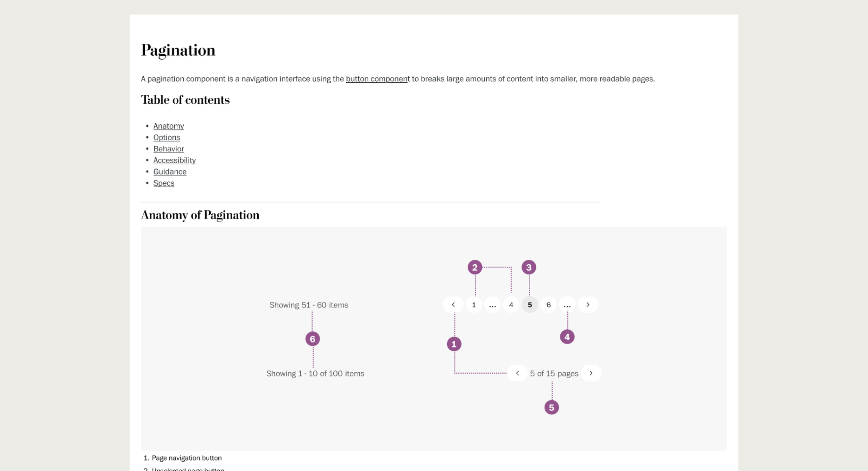Image resolution: width=868 pixels, height=471 pixels.
Task: Open the Accessibility contents link
Action: click(x=174, y=160)
